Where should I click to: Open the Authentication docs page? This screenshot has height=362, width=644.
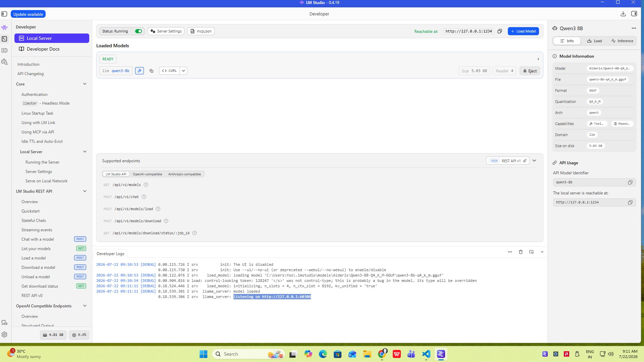(35, 95)
